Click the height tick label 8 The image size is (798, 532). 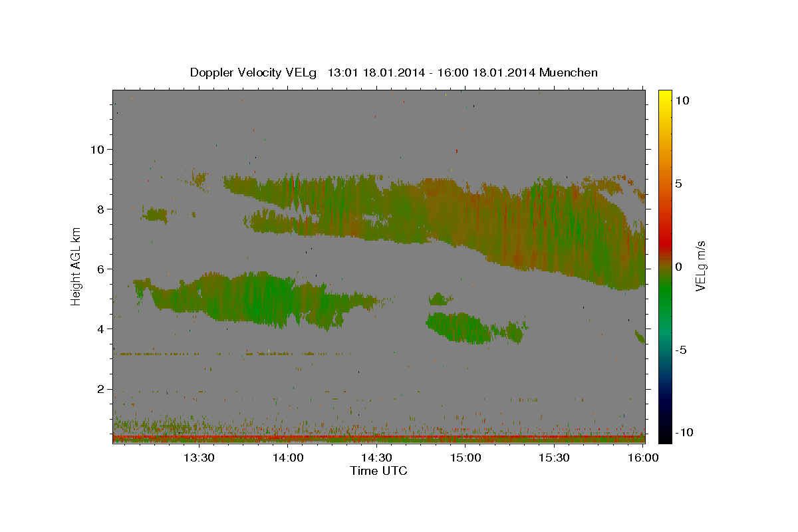point(100,209)
